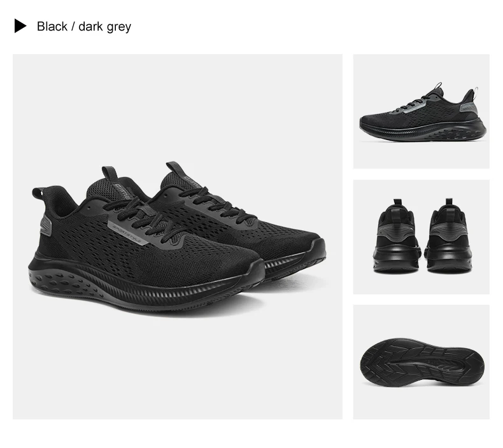Click the grey heel patch in the side view

click(469, 108)
